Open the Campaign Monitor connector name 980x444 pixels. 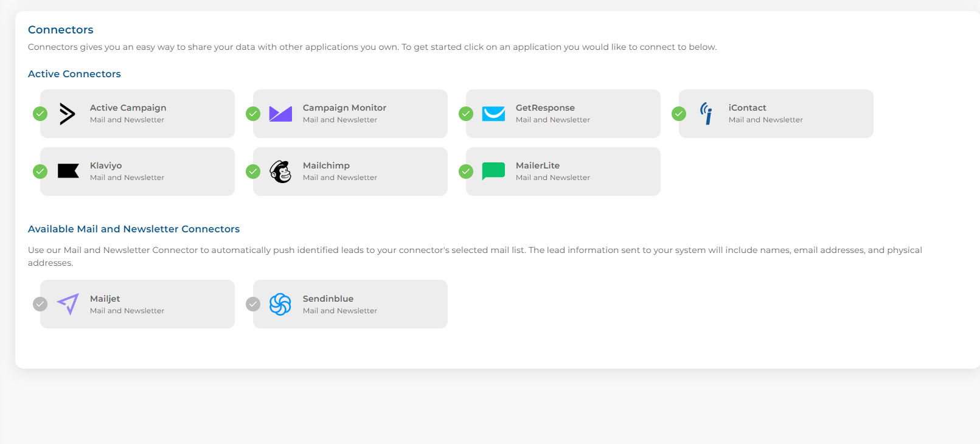[x=344, y=108]
